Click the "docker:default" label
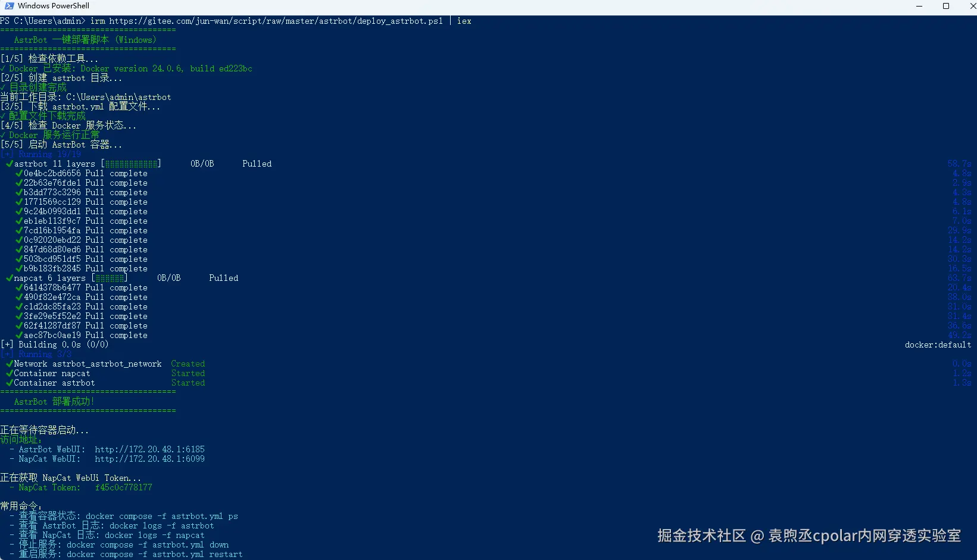977x560 pixels. coord(938,345)
